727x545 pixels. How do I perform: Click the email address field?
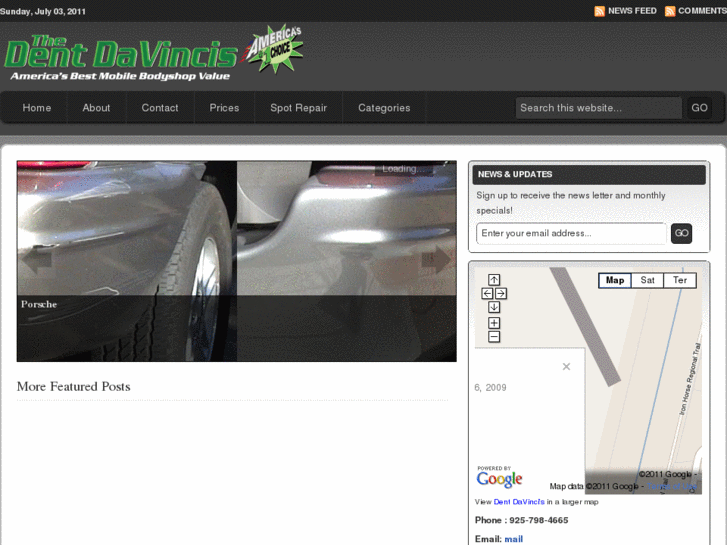pos(571,233)
